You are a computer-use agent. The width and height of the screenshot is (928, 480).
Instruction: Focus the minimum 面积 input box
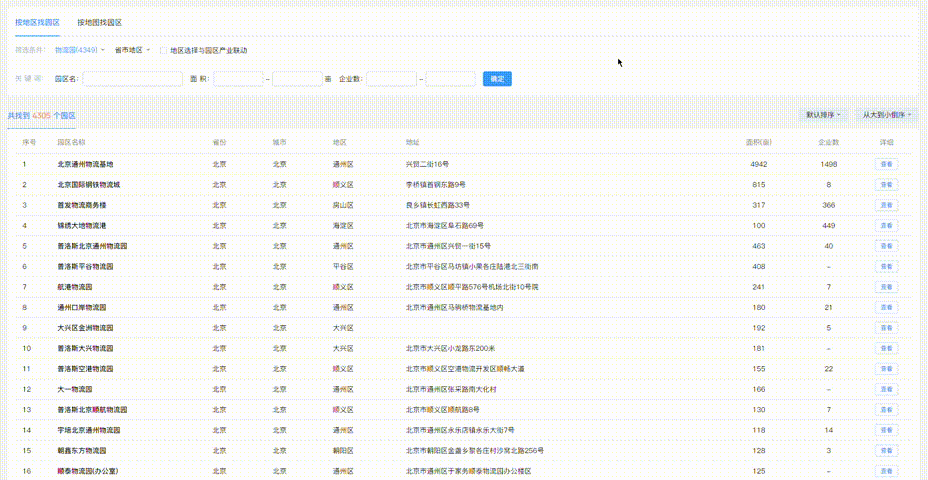tap(237, 78)
